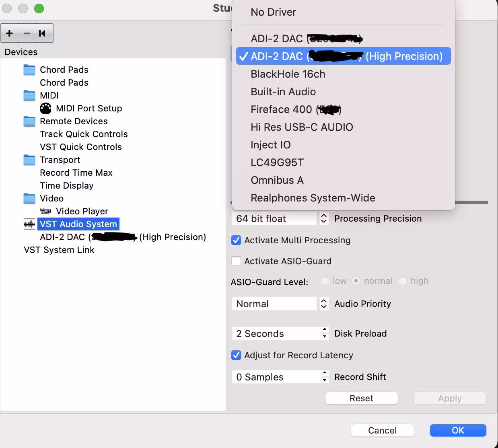The width and height of the screenshot is (498, 448).
Task: Select the high ASIO-Guard level radio
Action: pyautogui.click(x=402, y=281)
